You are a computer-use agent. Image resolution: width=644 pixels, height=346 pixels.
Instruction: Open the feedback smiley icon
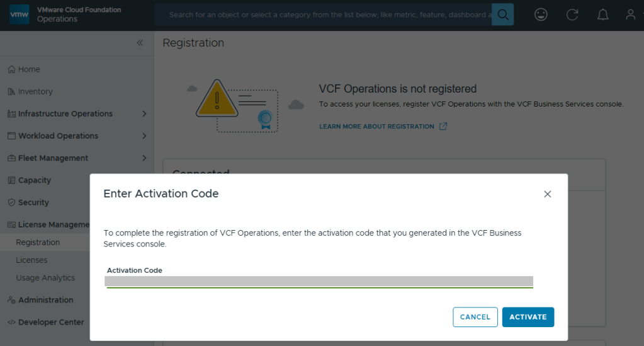(541, 14)
